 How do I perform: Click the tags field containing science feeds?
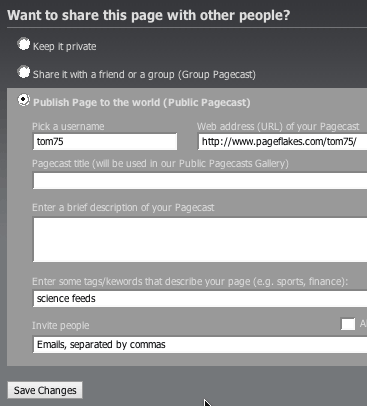coord(200,298)
